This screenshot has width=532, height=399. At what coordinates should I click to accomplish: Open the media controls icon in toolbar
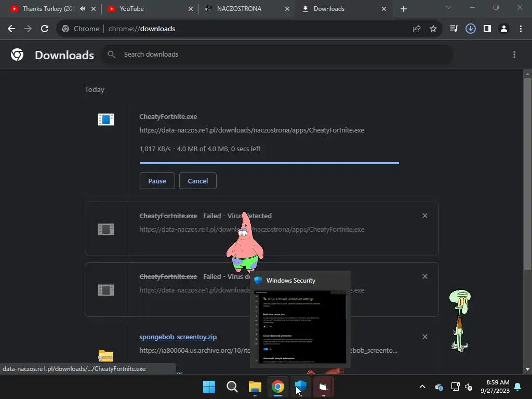[454, 29]
